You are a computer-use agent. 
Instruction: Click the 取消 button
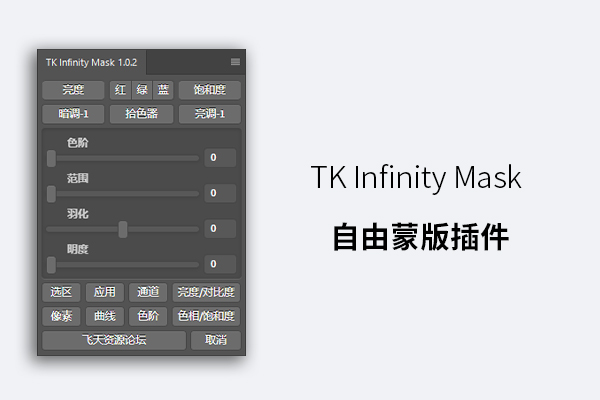pyautogui.click(x=216, y=340)
